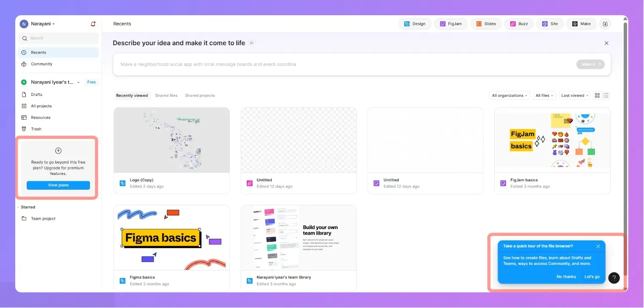Create a new Site
644x308 pixels.
point(550,24)
